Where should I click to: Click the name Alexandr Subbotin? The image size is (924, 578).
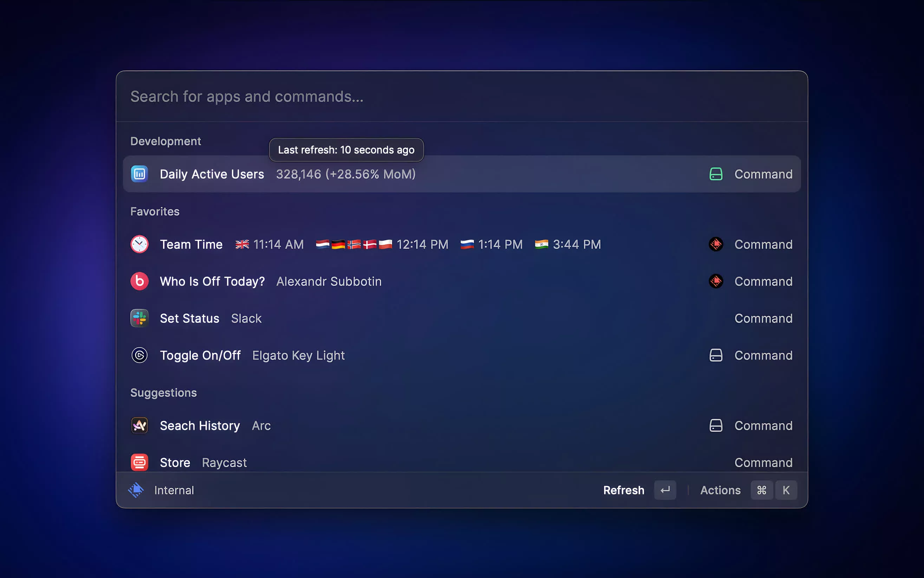329,281
